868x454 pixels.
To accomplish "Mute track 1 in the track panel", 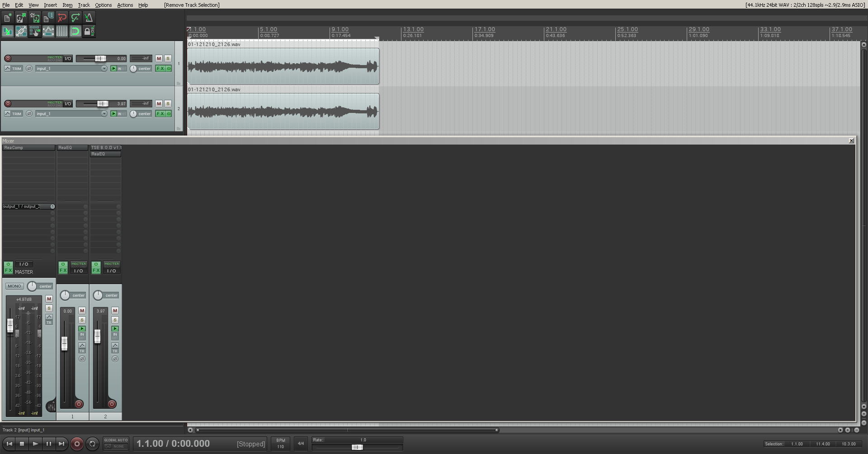I will [159, 58].
